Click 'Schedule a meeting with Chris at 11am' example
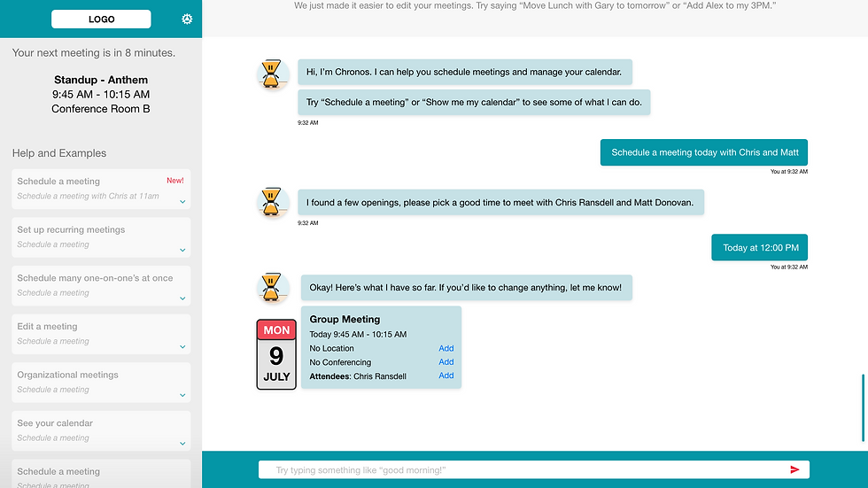868x488 pixels. coord(88,196)
